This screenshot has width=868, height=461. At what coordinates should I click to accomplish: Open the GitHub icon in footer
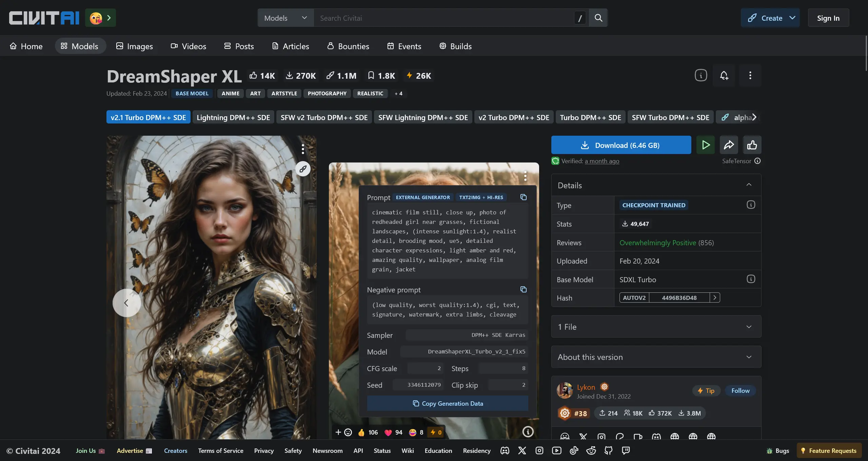point(609,450)
